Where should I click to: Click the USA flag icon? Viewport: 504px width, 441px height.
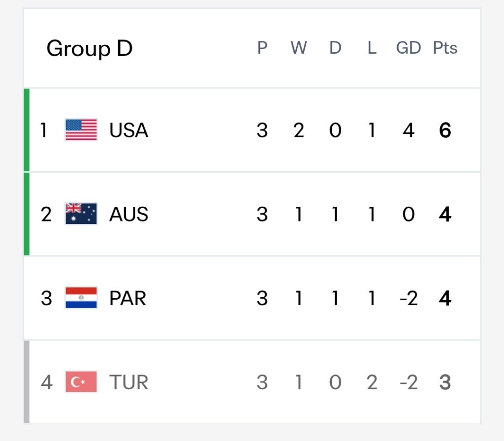point(81,130)
